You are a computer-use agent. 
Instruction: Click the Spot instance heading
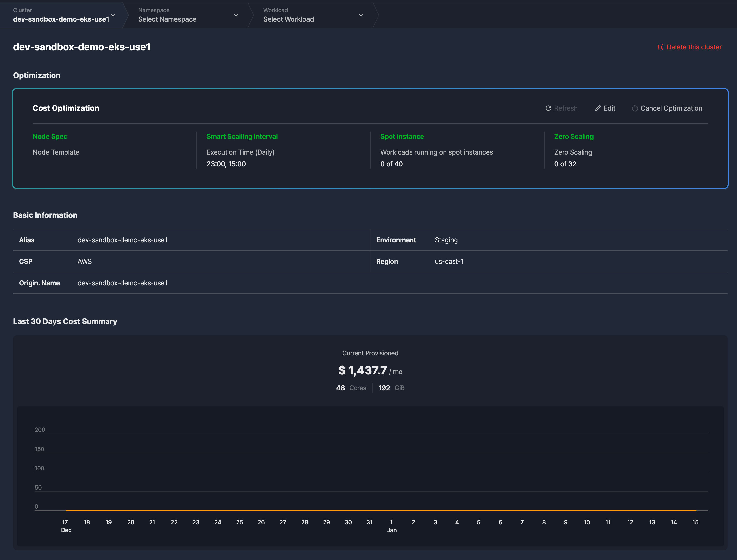(402, 137)
